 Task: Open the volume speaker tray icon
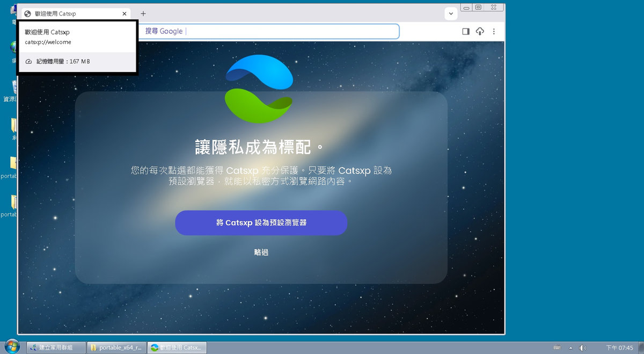click(x=583, y=348)
